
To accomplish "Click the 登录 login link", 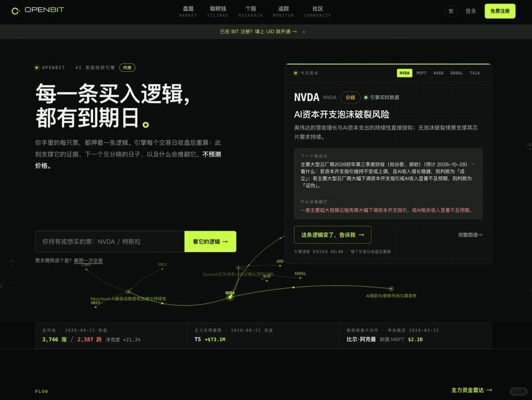I will tap(471, 11).
